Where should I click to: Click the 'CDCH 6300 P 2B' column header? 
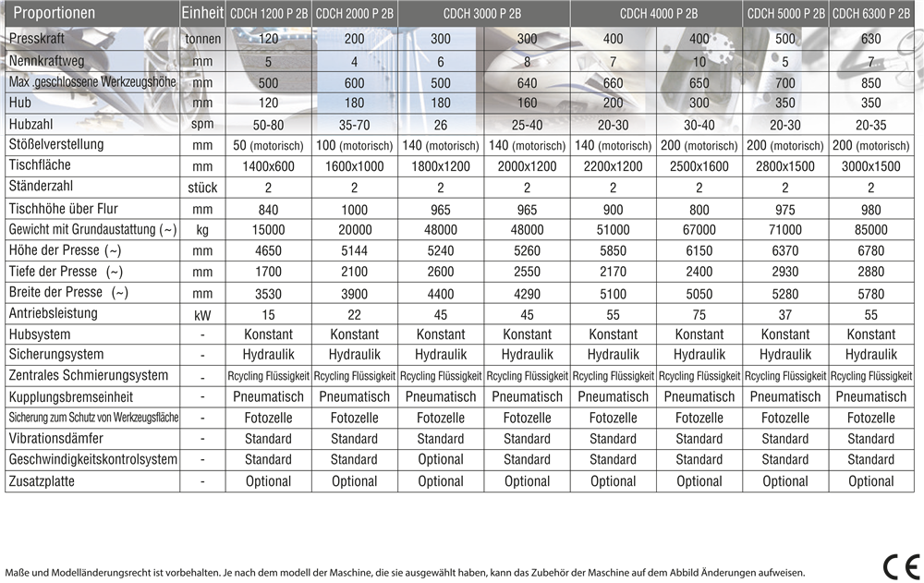pyautogui.click(x=871, y=14)
